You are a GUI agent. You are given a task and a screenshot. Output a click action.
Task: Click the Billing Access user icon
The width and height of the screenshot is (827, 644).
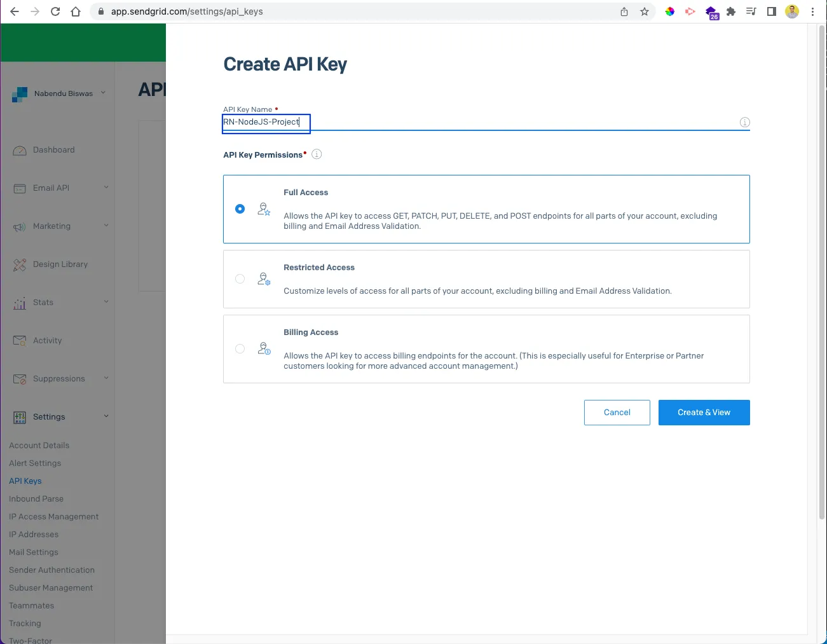[264, 348]
